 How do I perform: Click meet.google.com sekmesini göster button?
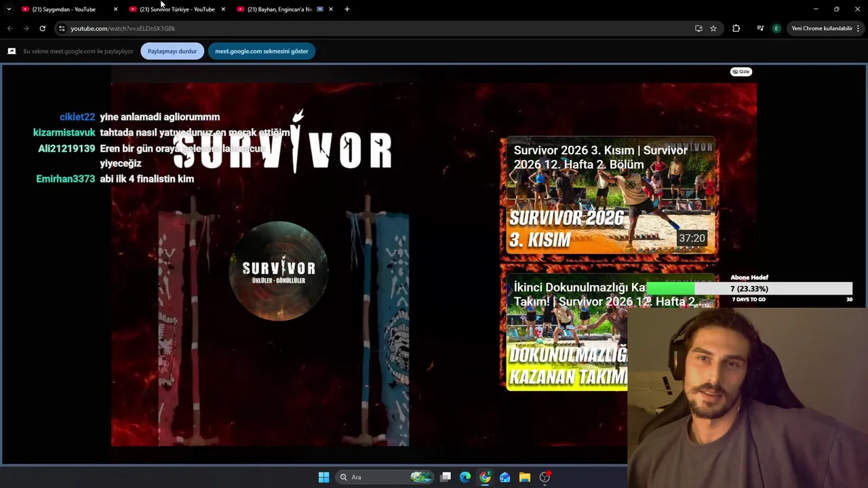point(262,51)
